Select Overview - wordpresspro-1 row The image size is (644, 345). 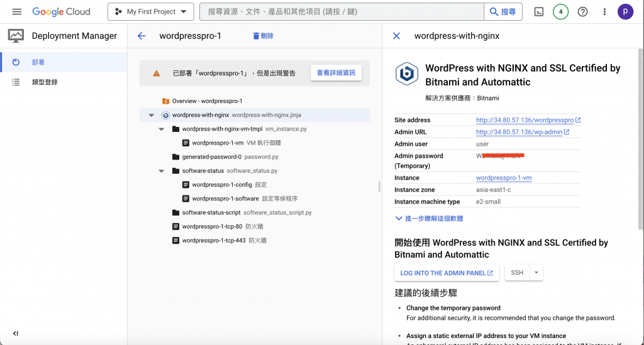pos(255,101)
